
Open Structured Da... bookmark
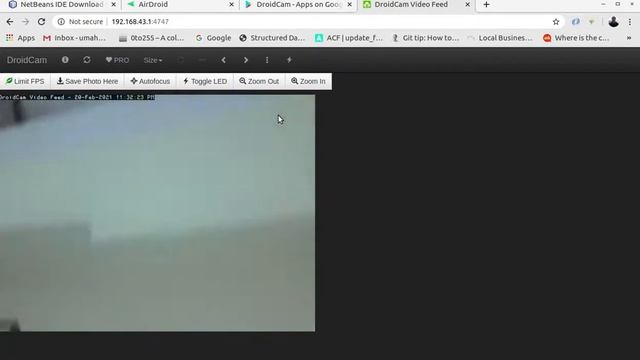point(272,38)
